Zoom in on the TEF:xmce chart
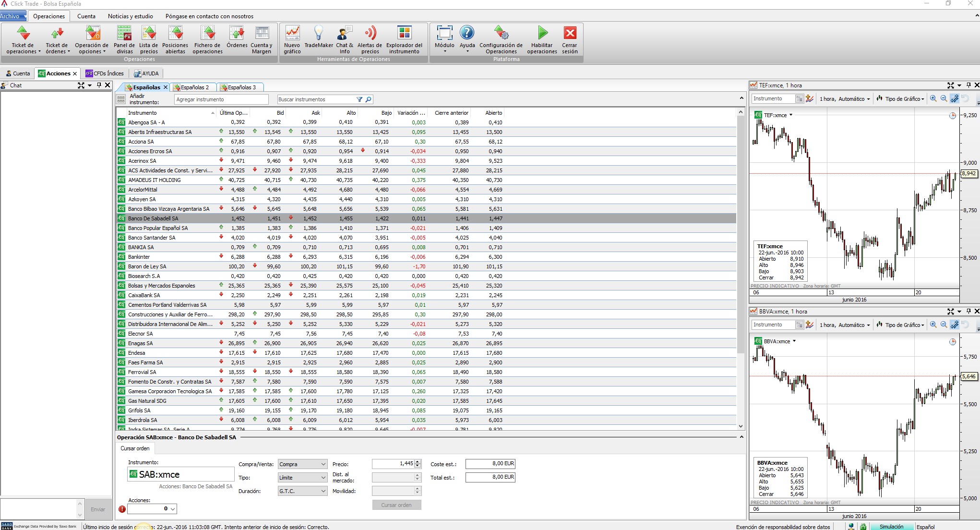This screenshot has height=530, width=980. 933,98
